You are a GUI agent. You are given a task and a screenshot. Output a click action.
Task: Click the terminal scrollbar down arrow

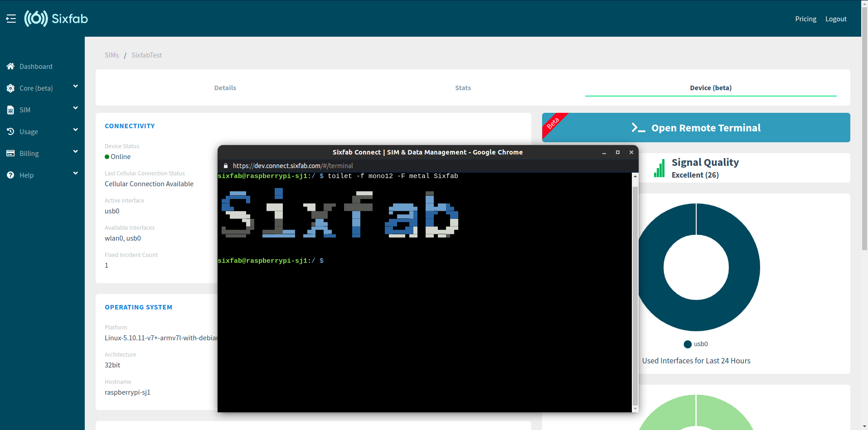click(635, 409)
